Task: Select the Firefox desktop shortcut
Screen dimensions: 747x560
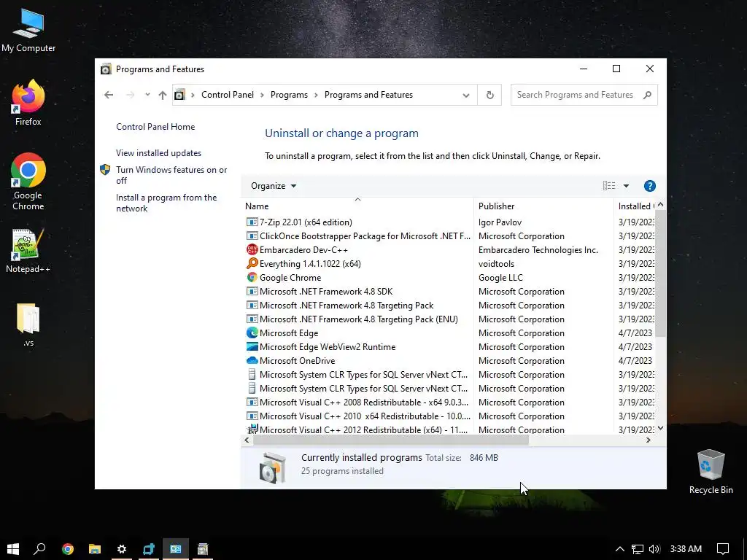Action: coord(28,104)
